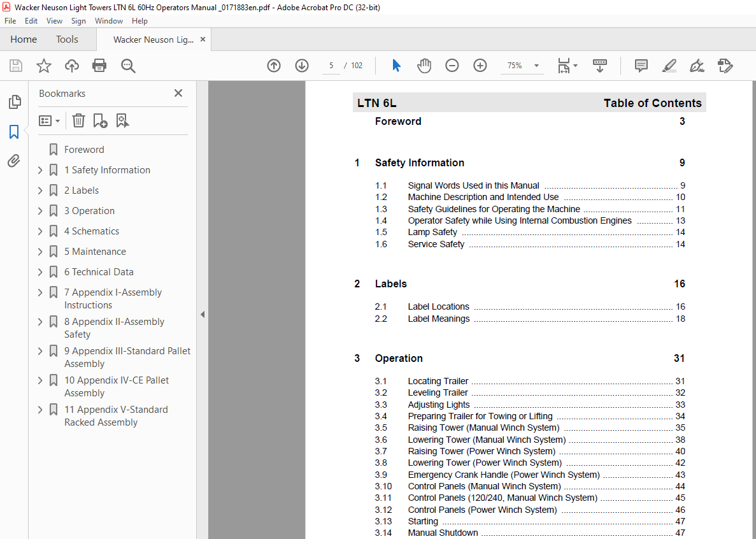Click the stamp tool icon
Viewport: 756px width, 539px height.
(x=725, y=66)
